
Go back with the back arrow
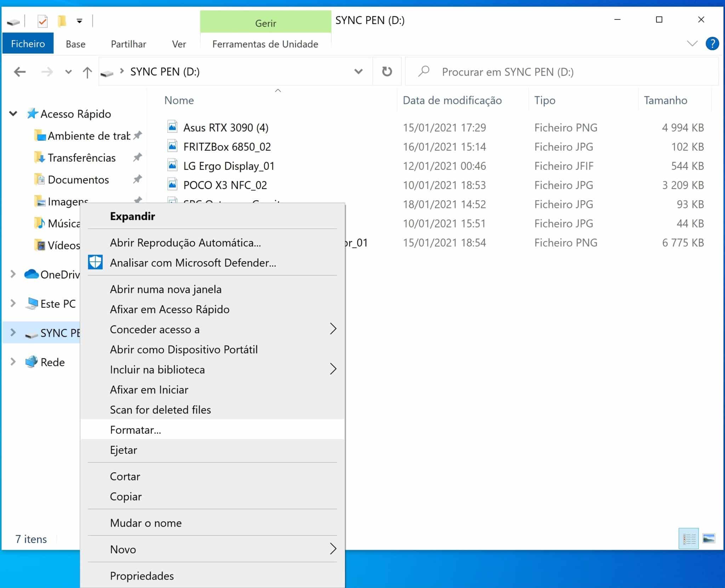point(20,72)
